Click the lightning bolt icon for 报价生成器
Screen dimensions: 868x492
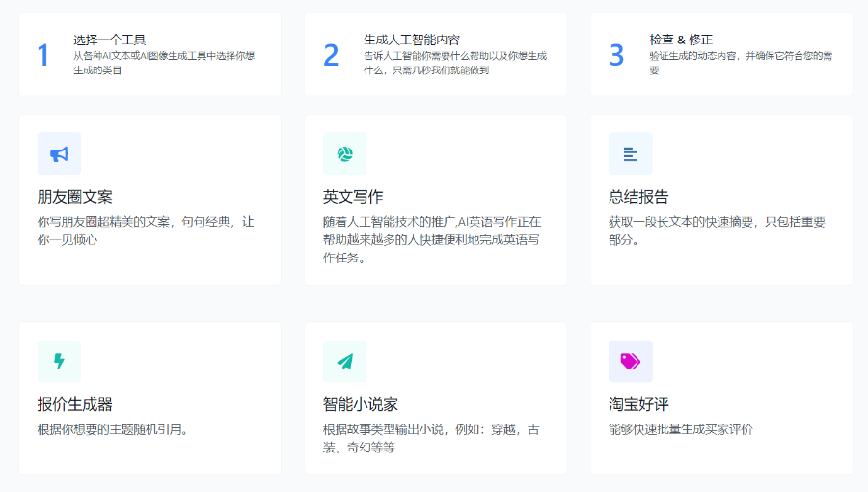[x=59, y=362]
